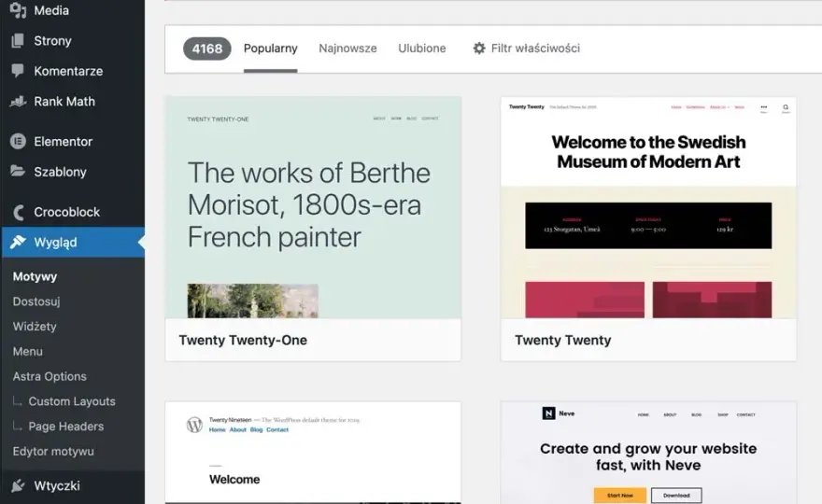
Task: Go to the Menu submenu link
Action: (x=28, y=352)
